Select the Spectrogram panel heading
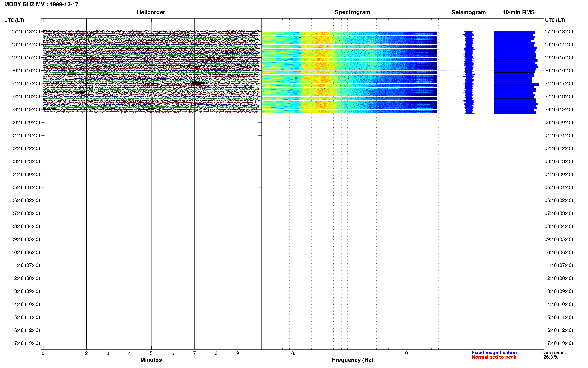This screenshot has height=368, width=588. coord(352,12)
